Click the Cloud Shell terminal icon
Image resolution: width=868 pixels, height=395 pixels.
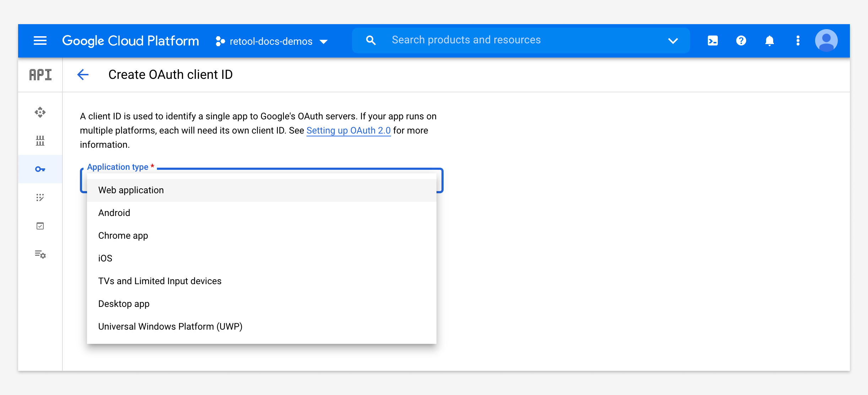712,41
